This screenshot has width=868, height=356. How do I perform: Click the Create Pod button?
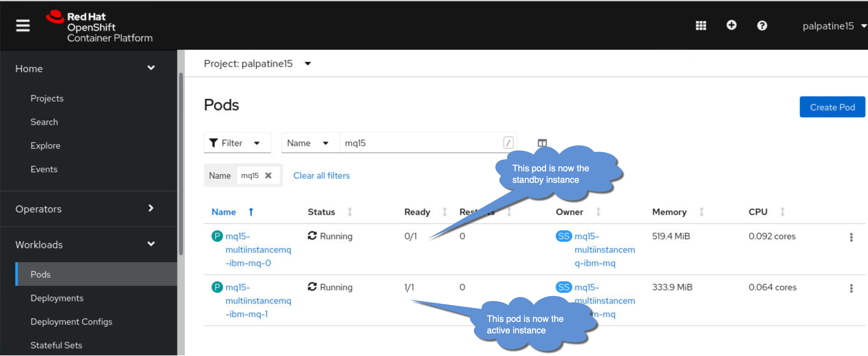[832, 107]
